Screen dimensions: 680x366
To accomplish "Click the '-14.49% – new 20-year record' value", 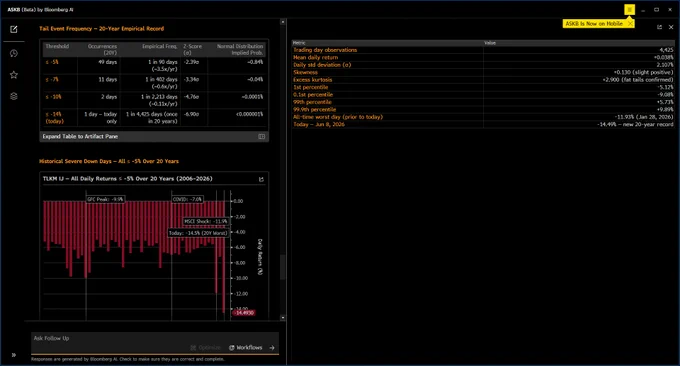I will 635,124.
